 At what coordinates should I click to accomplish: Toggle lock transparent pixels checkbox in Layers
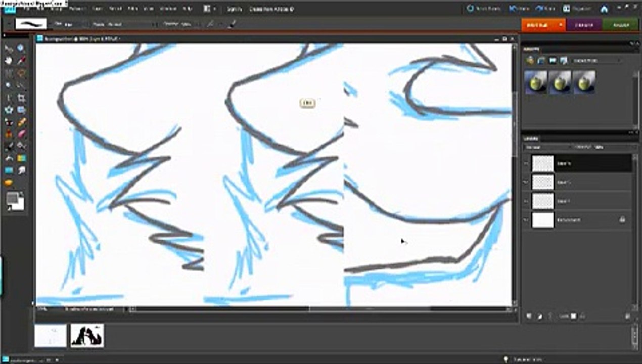pos(573,316)
